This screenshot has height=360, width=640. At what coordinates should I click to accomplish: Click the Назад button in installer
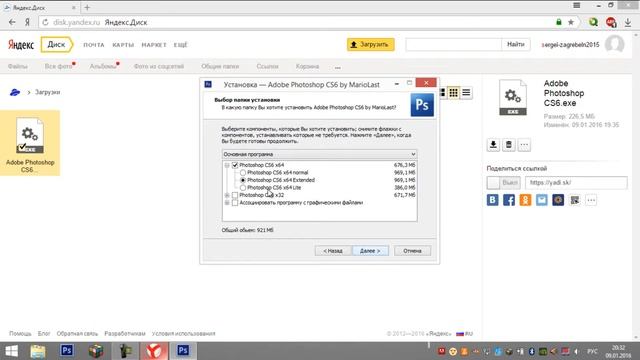(333, 251)
